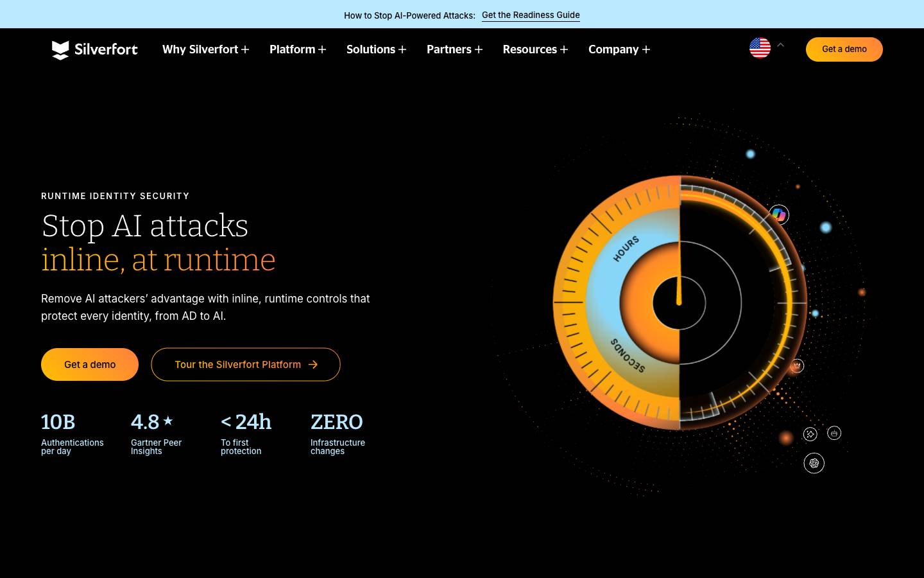The image size is (924, 578).
Task: Click the ZERO infrastructure changes stat
Action: click(338, 434)
